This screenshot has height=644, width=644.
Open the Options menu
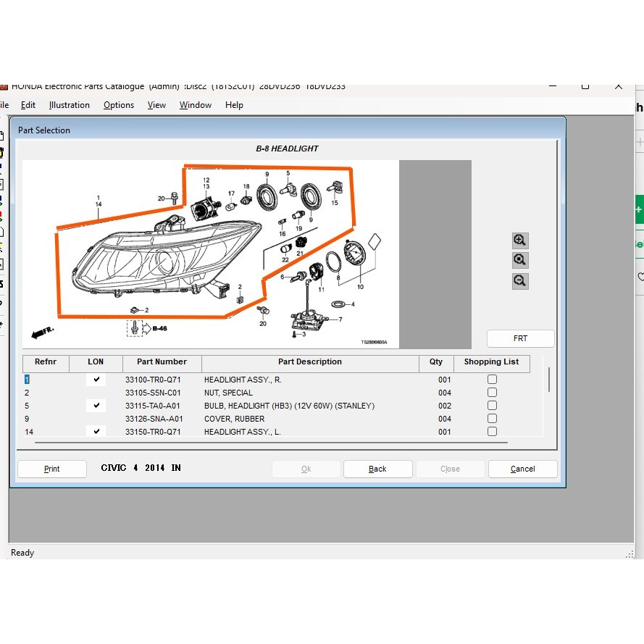click(x=119, y=105)
